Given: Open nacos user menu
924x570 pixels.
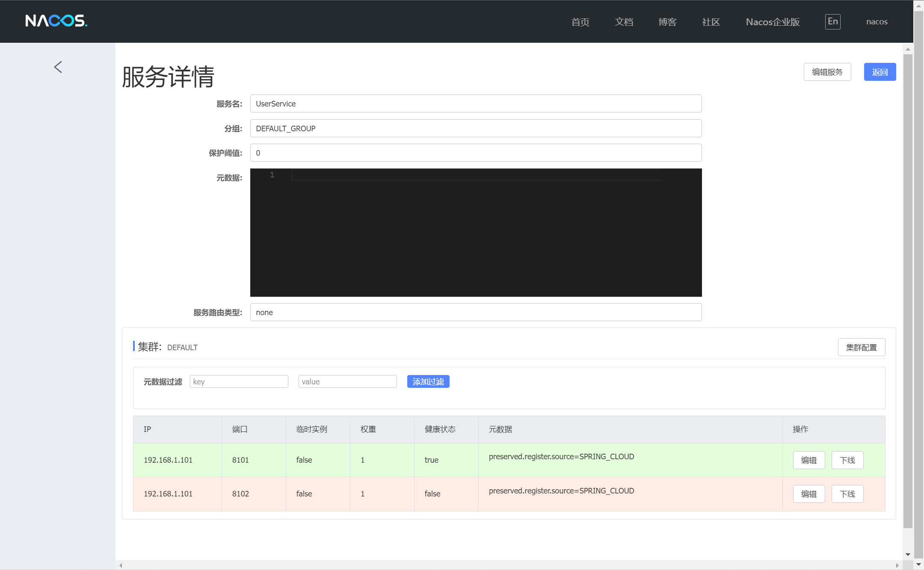Looking at the screenshot, I should click(x=877, y=22).
